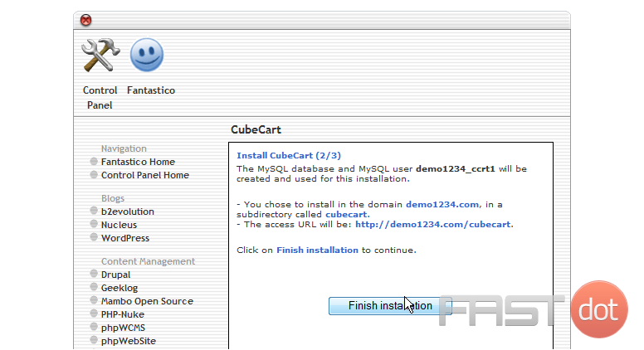This screenshot has height=350, width=644.
Task: Close the window with the red X
Action: (85, 20)
